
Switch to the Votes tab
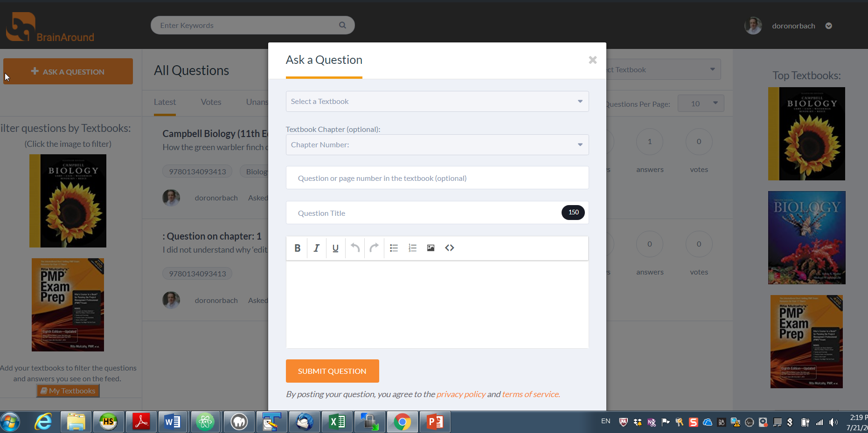[x=211, y=102]
